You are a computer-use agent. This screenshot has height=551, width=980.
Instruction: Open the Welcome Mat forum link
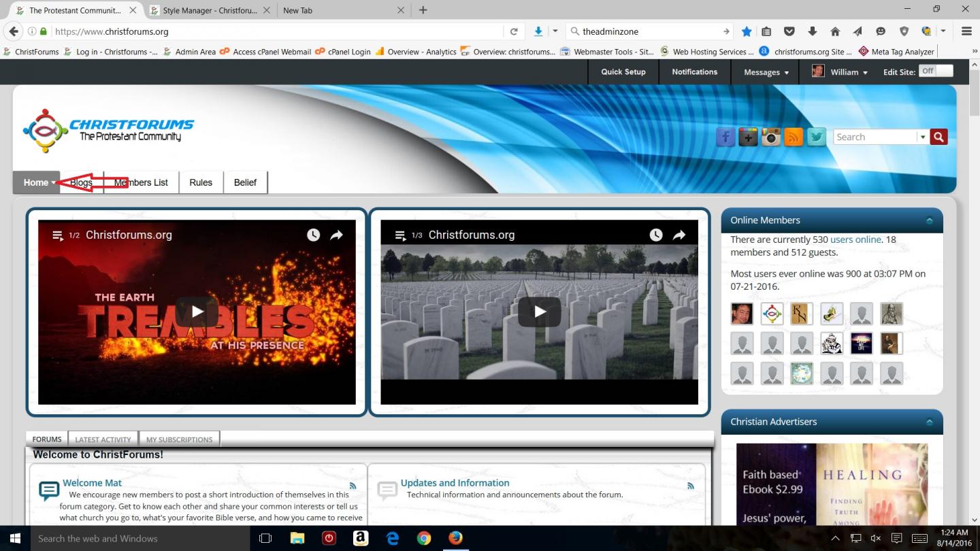(x=92, y=483)
